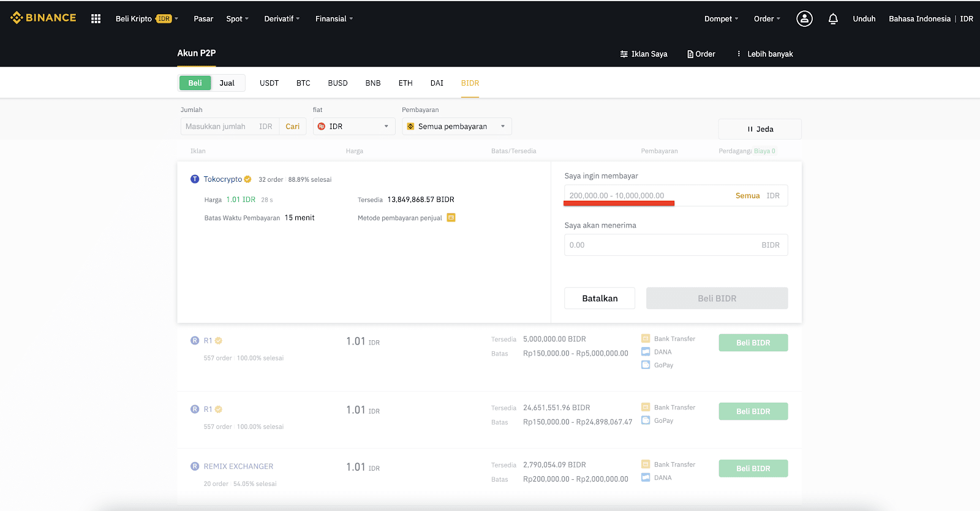Open Semua pembayaran dropdown
980x511 pixels.
[x=457, y=126]
